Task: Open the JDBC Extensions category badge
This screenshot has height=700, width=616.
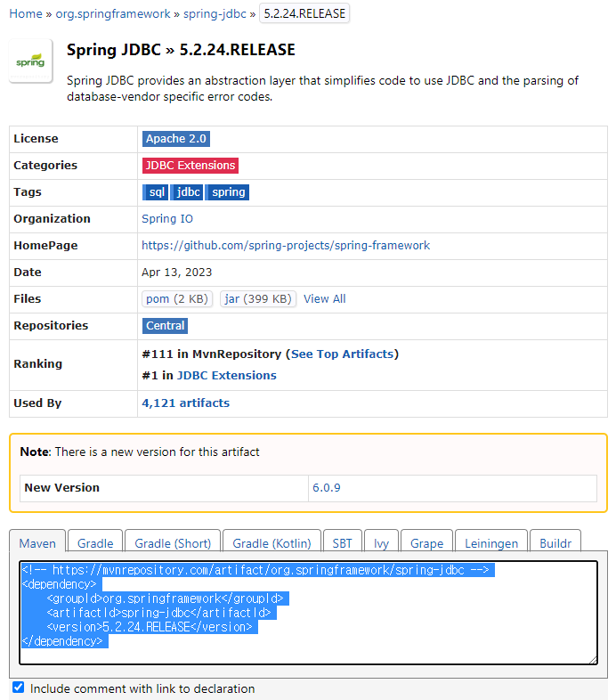Action: coord(190,166)
